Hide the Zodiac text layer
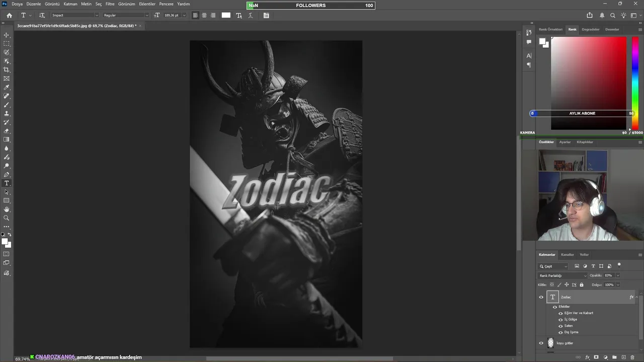 point(541,297)
